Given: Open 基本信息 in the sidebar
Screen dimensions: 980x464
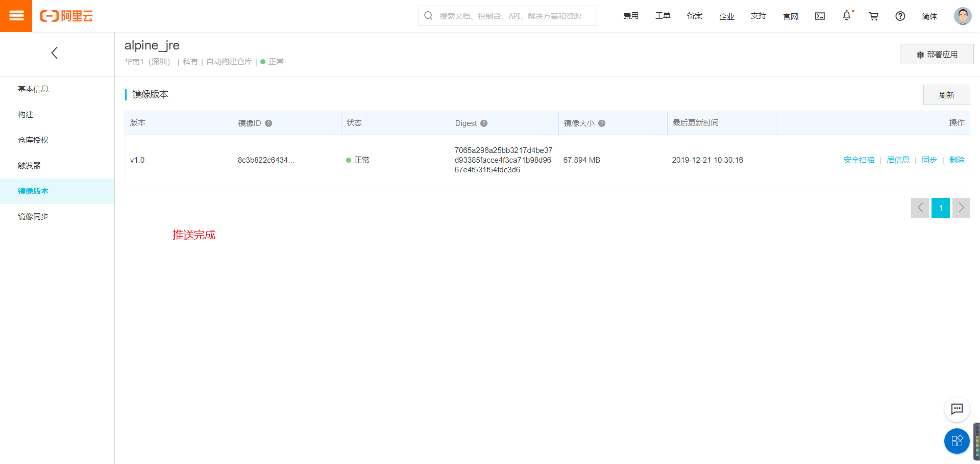Looking at the screenshot, I should pyautogui.click(x=57, y=89).
